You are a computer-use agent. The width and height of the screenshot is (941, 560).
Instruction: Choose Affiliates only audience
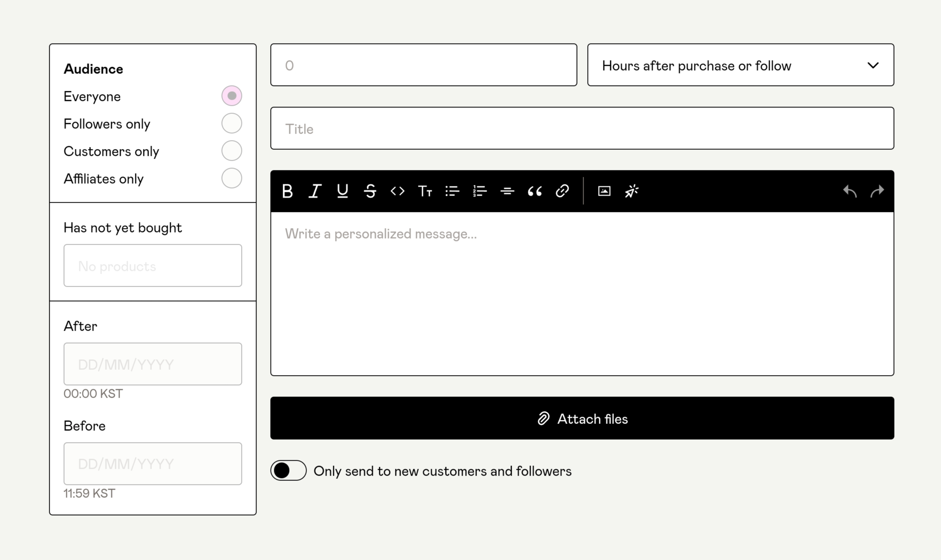(x=231, y=178)
